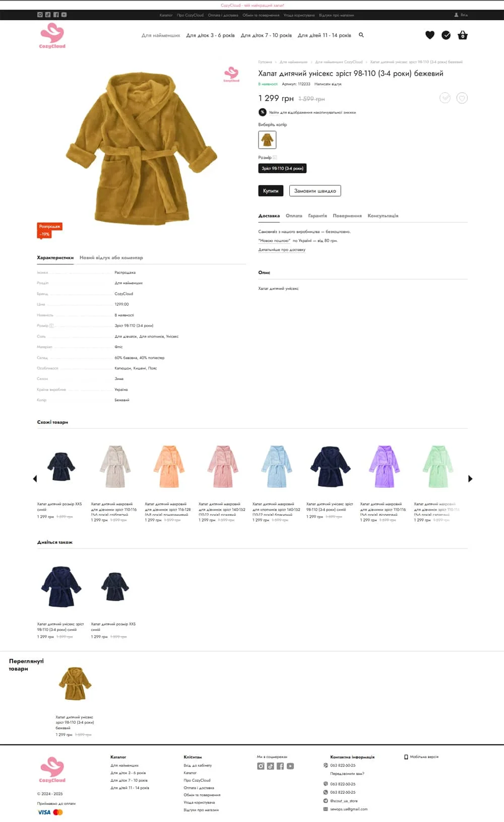The height and width of the screenshot is (822, 504).
Task: Open the search magnifier in the header
Action: coord(361,35)
